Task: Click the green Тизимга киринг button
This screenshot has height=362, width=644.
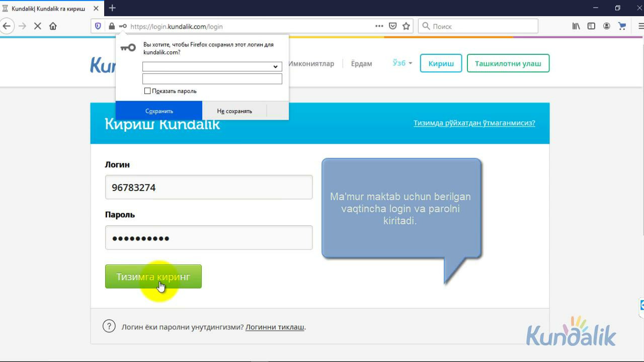Action: (153, 277)
